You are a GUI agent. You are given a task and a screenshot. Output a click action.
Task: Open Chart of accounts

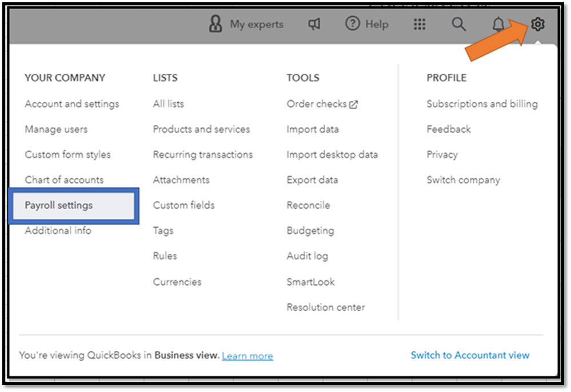click(64, 179)
